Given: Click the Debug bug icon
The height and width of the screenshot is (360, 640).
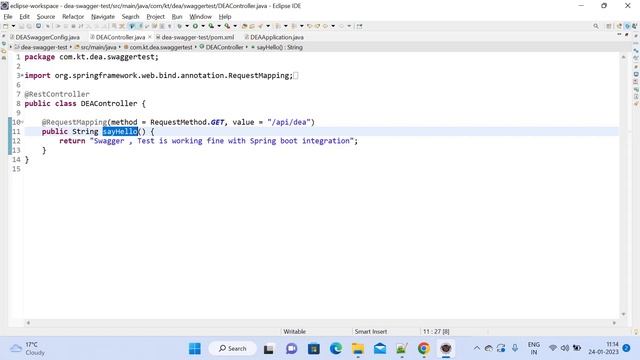Looking at the screenshot, I should 179,26.
